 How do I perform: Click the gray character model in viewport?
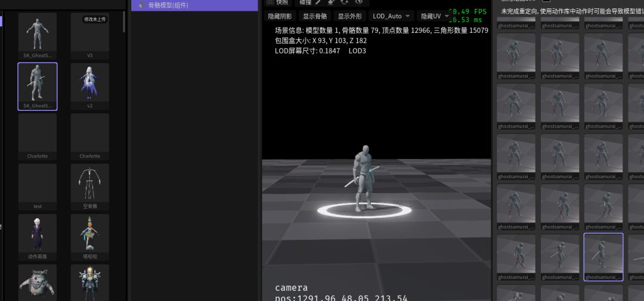pos(363,179)
